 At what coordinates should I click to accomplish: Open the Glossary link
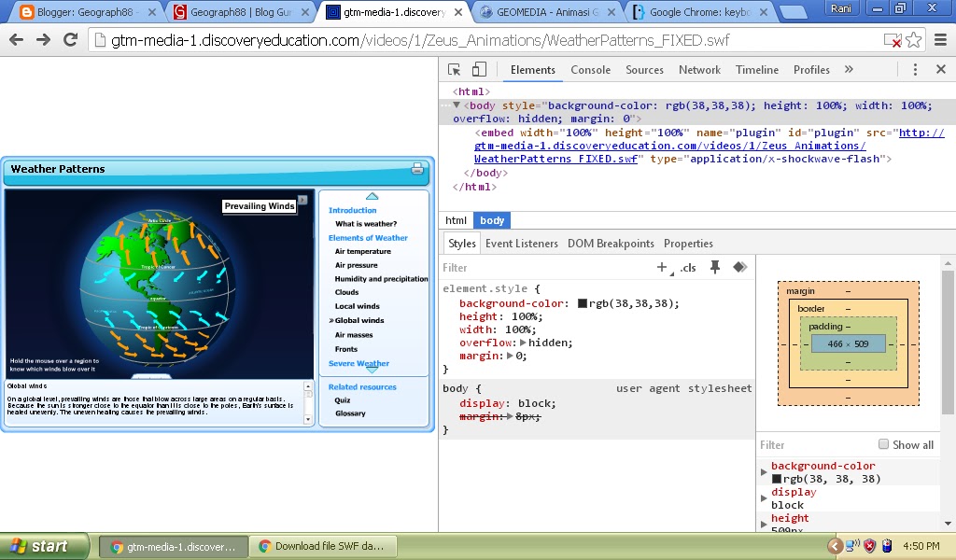coord(350,413)
